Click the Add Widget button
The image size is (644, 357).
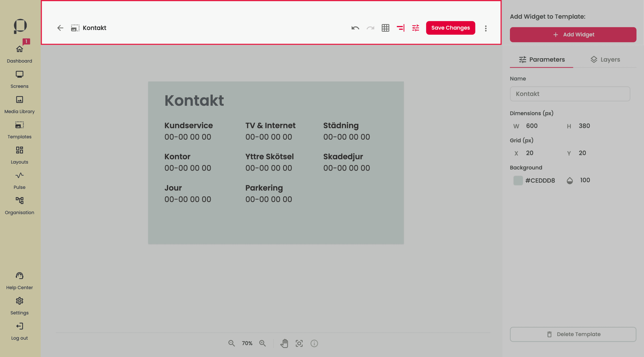[x=573, y=34]
